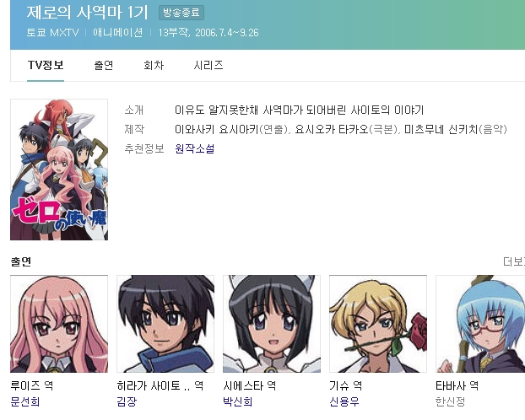Image resolution: width=525 pixels, height=420 pixels.
Task: Open the 히라가 사이토 character thumbnail
Action: pos(165,324)
